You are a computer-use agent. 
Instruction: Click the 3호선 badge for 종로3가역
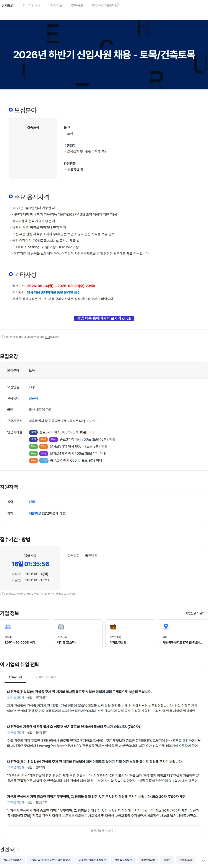click(43, 439)
